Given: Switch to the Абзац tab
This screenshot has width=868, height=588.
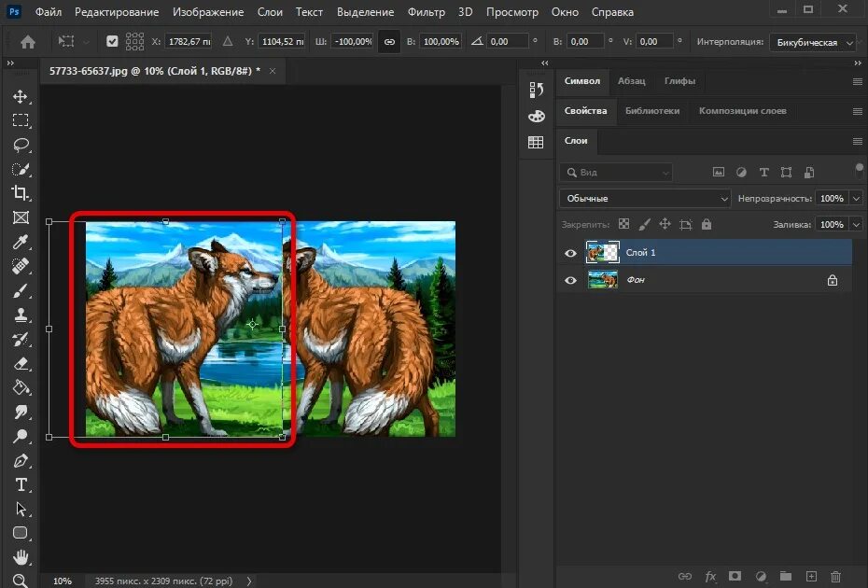Looking at the screenshot, I should [x=632, y=81].
